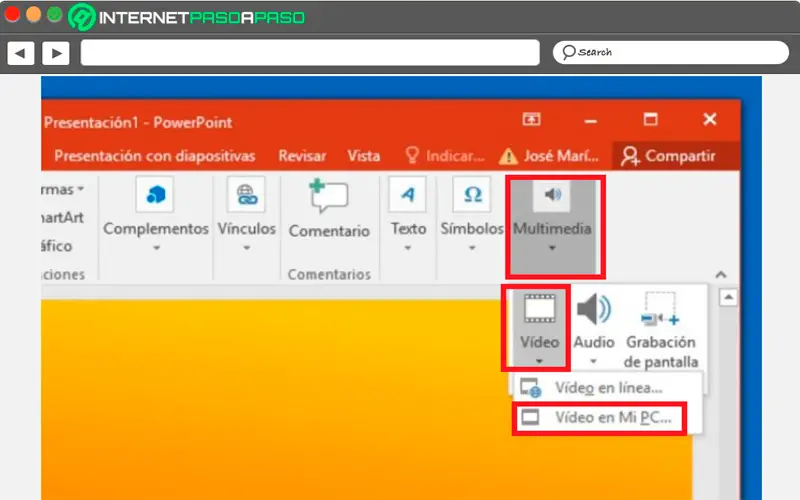Click the scrollbar up arrow

[728, 297]
